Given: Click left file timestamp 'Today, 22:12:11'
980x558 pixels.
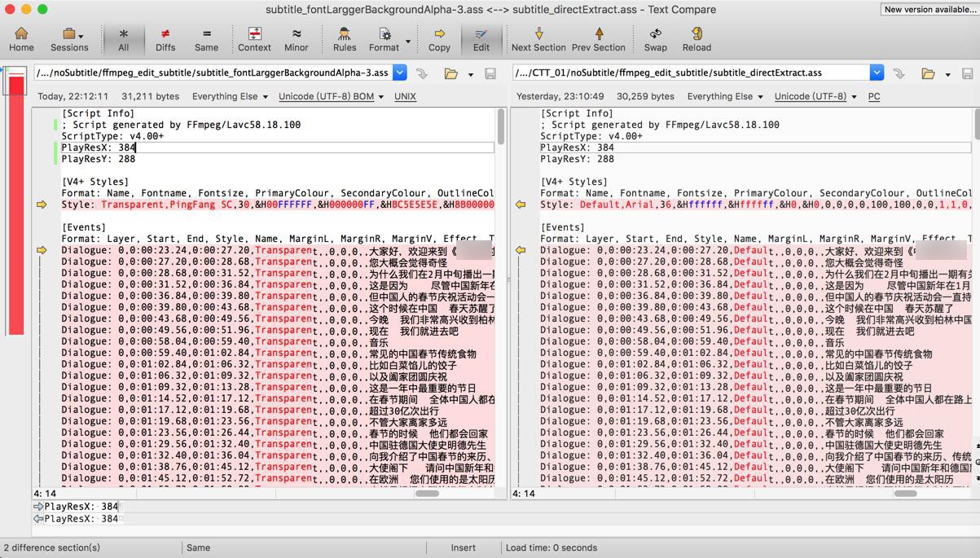Looking at the screenshot, I should click(73, 96).
